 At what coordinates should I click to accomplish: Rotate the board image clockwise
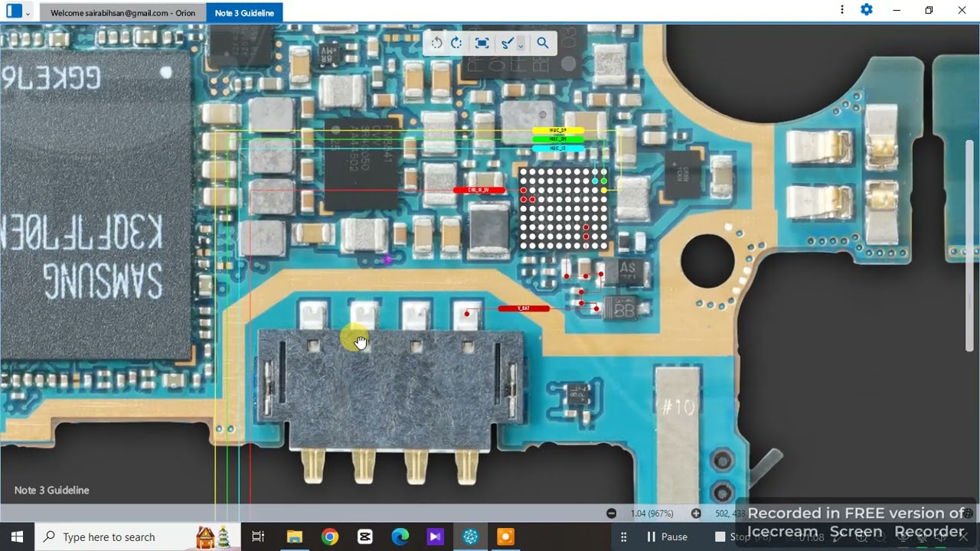(456, 43)
